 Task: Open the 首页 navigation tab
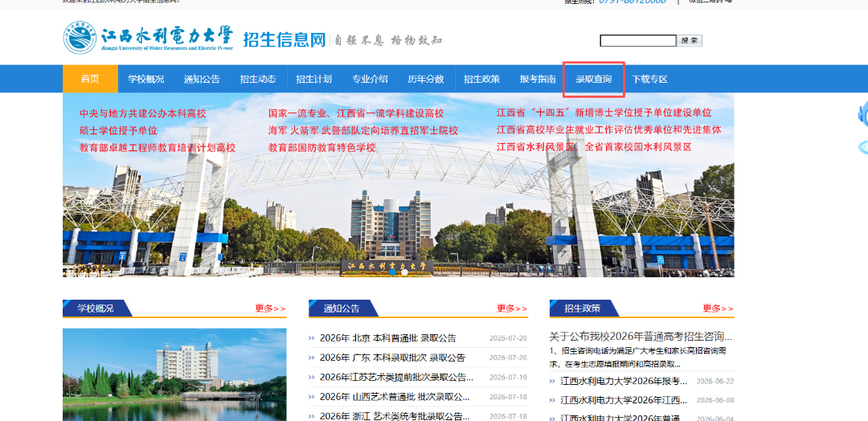pyautogui.click(x=90, y=79)
